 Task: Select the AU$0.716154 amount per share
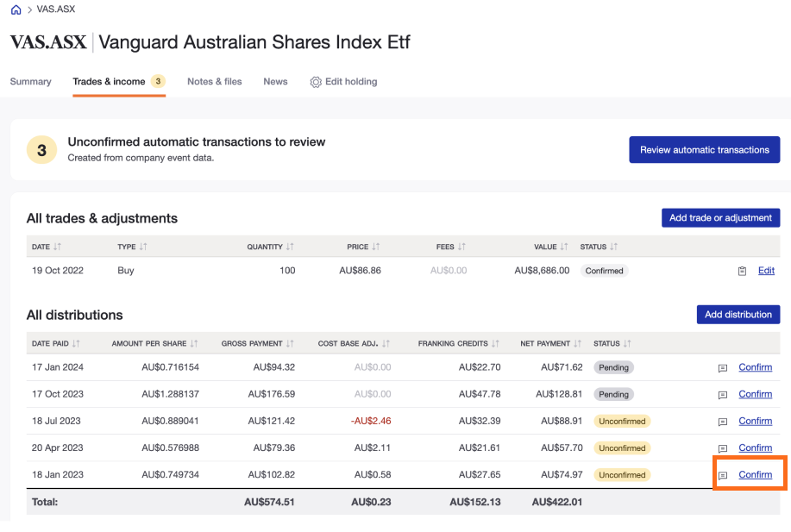[x=171, y=367]
